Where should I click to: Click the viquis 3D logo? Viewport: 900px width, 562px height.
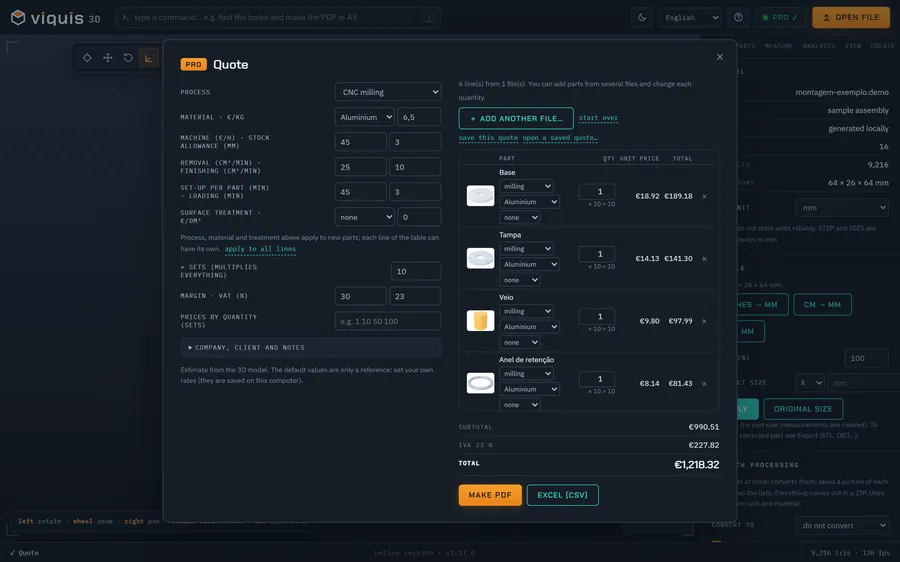click(x=56, y=18)
